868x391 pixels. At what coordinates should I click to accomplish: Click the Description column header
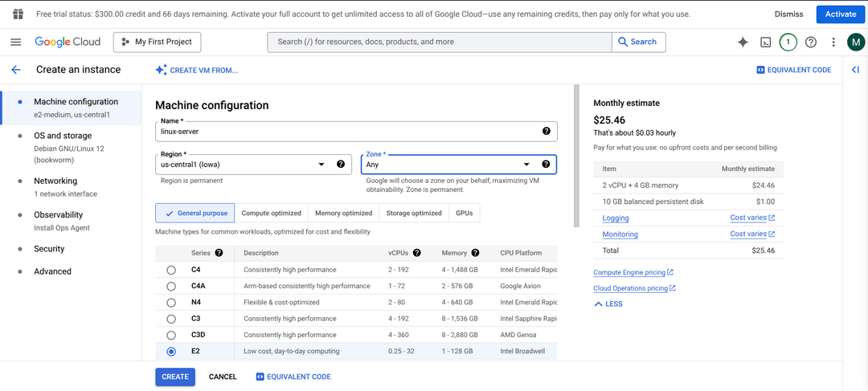tap(260, 253)
